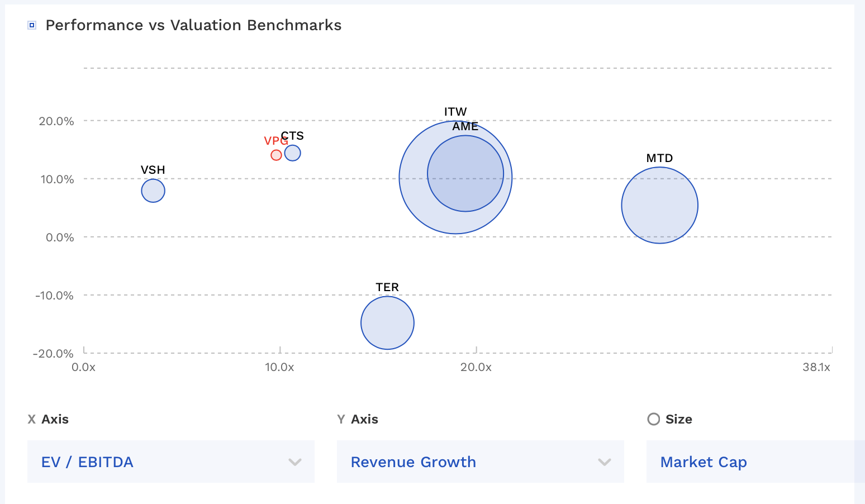This screenshot has width=865, height=504.
Task: Select the VSH bubble on the chart
Action: click(x=153, y=190)
